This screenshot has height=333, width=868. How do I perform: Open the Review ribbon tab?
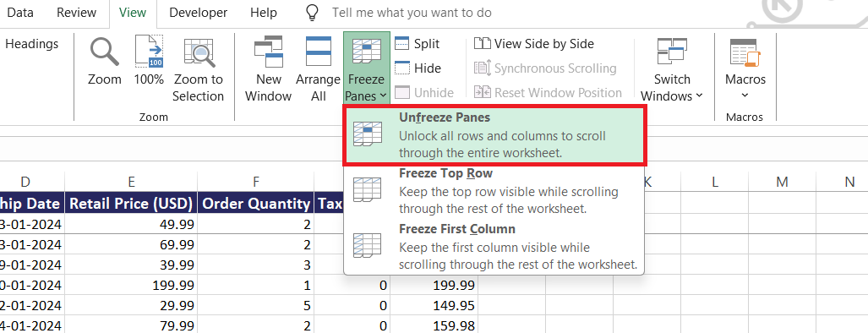(x=76, y=12)
